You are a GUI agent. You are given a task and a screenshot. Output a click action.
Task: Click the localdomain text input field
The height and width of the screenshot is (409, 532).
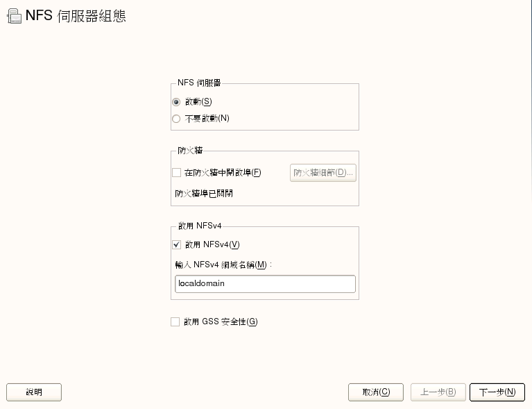coord(265,284)
